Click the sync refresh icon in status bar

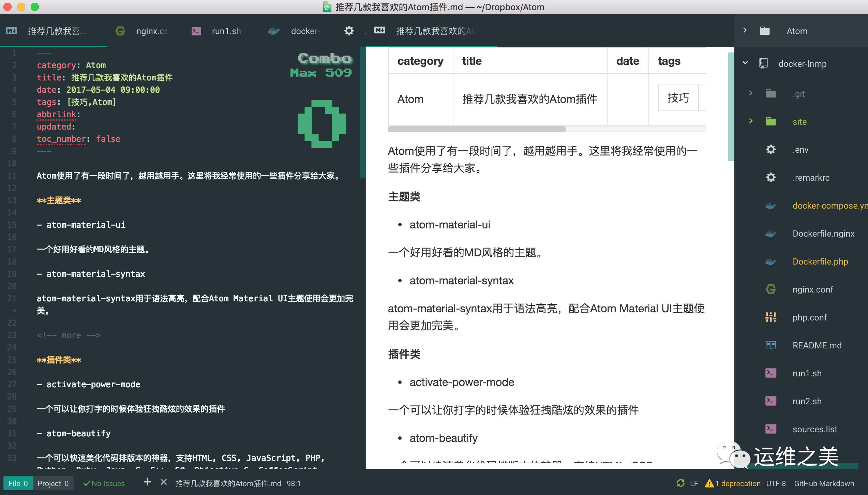point(680,483)
